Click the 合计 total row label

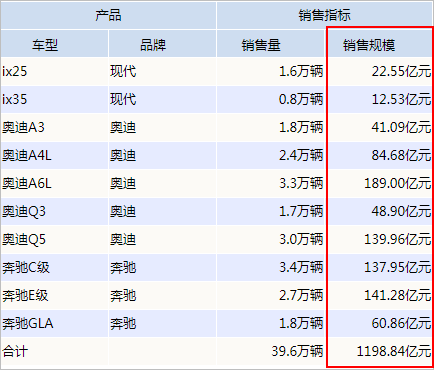[x=54, y=351]
